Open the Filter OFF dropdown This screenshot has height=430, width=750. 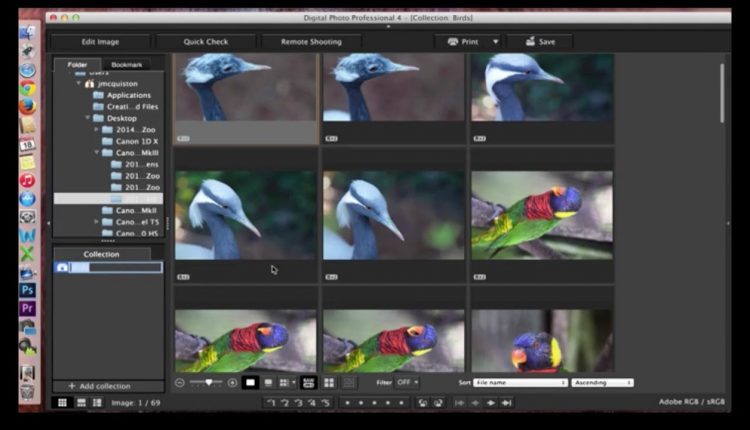tap(407, 383)
